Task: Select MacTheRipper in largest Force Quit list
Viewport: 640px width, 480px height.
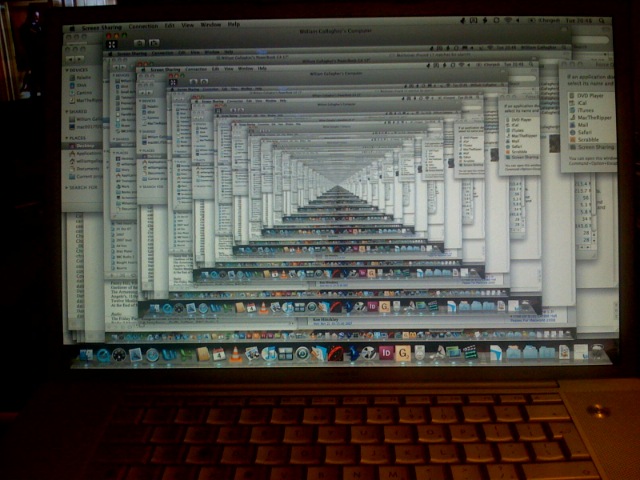Action: coord(591,118)
